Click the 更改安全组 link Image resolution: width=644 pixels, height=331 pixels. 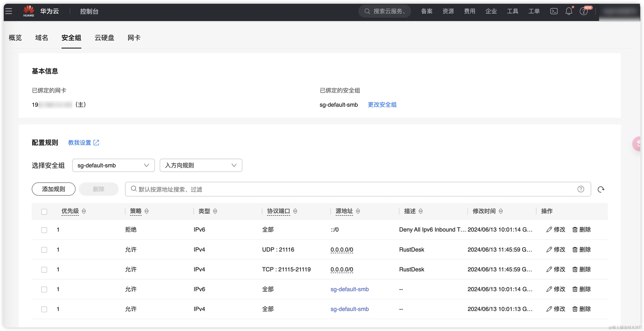382,105
